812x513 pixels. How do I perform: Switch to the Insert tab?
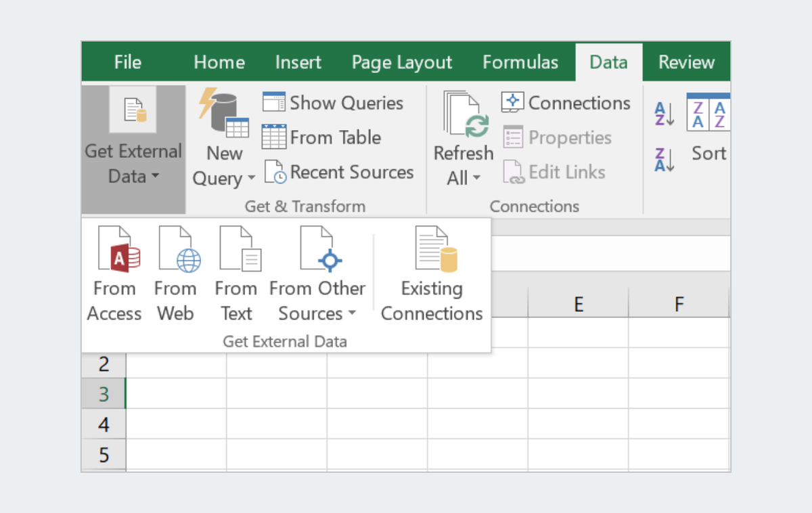[298, 62]
